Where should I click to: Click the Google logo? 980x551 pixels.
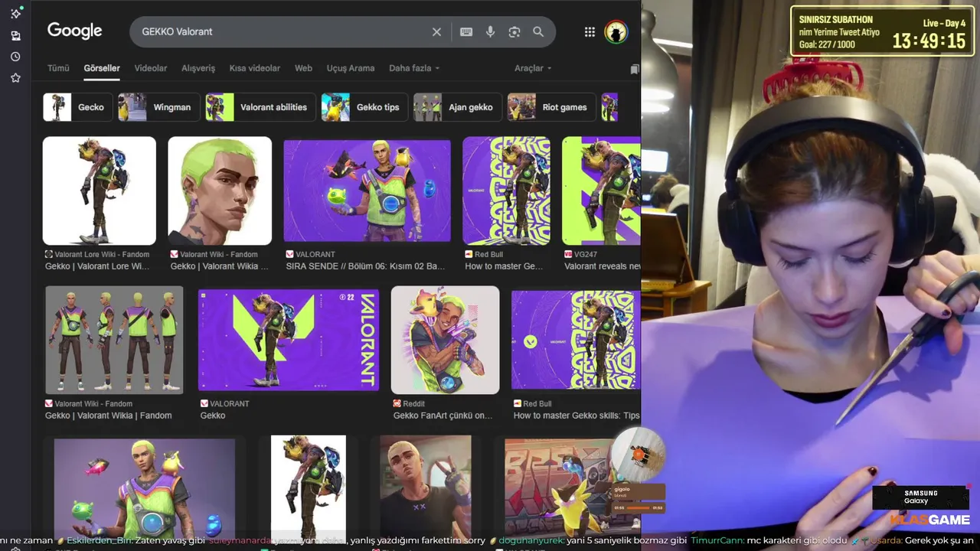click(74, 31)
